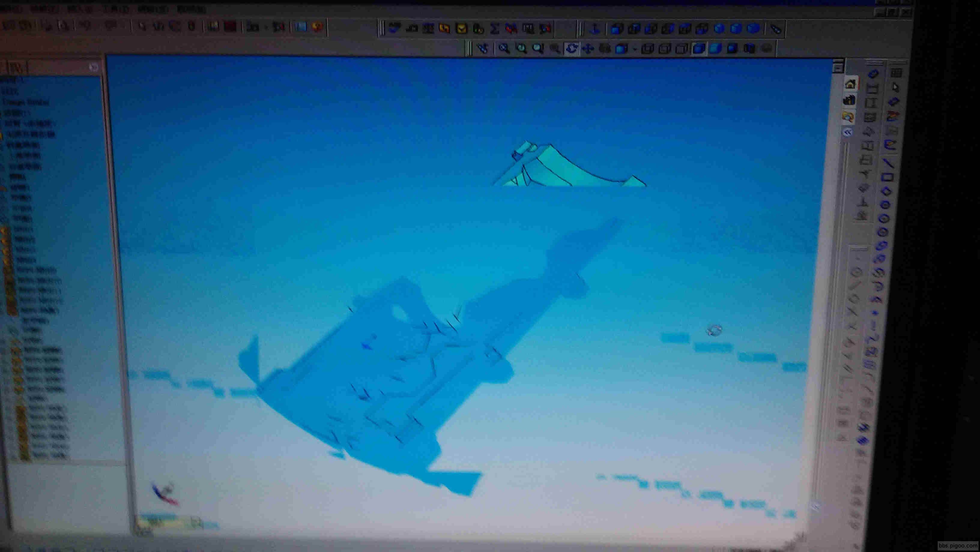Open the SolidWorks Resources home tab
The image size is (980, 552).
pos(851,84)
